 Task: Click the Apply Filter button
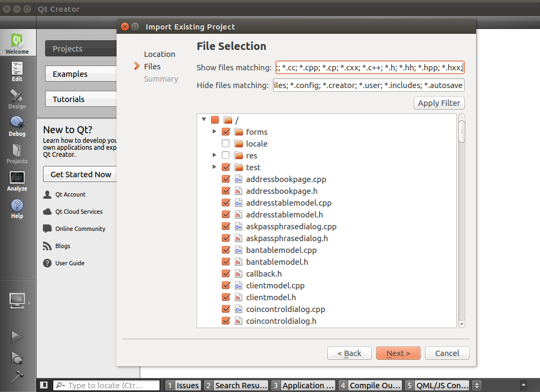tap(439, 103)
